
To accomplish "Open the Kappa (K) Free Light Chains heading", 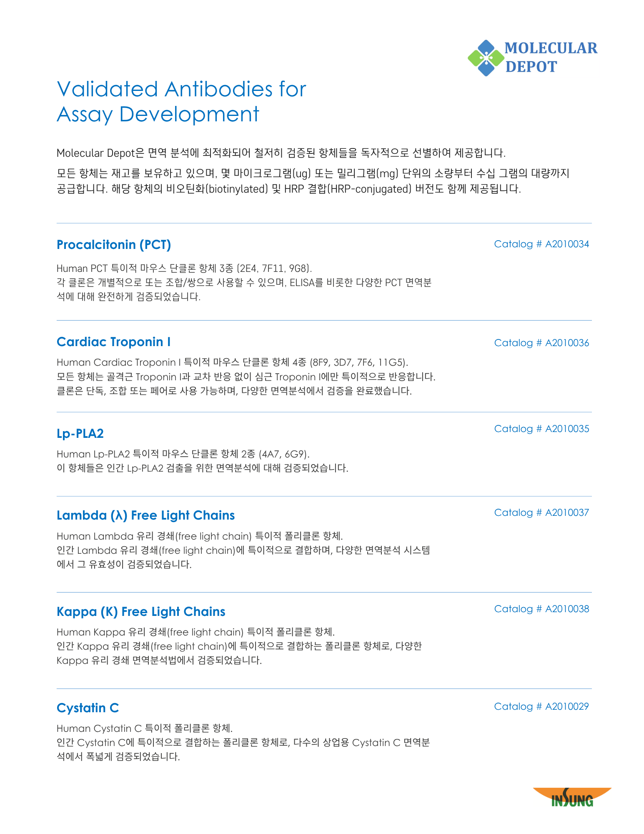I will click(141, 612).
